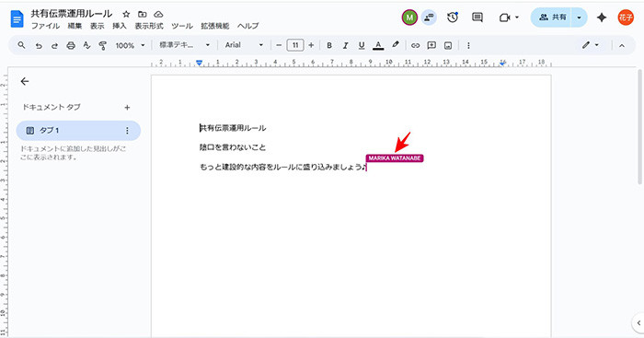Screen dimensions: 644x338
Task: Click the heading line 共有伝票運用ルール in page
Action: click(x=233, y=128)
